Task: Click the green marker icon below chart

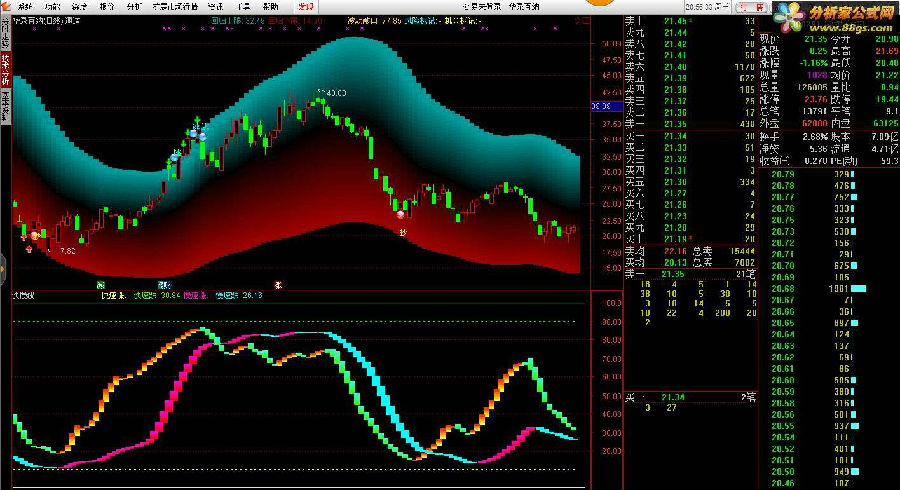Action: pyautogui.click(x=101, y=285)
